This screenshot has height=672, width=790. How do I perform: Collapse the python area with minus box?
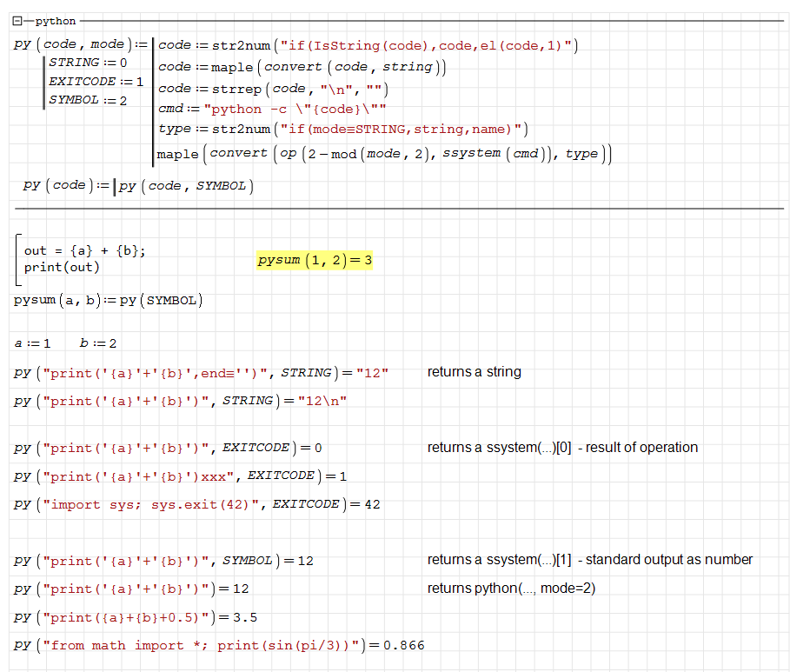[17, 21]
